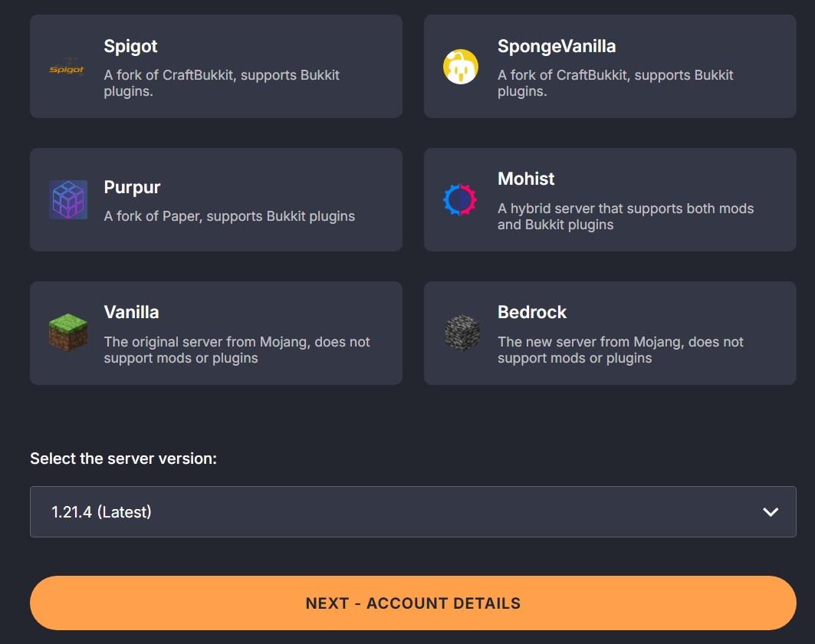Click the Vanilla description text
The height and width of the screenshot is (644, 815).
(236, 350)
